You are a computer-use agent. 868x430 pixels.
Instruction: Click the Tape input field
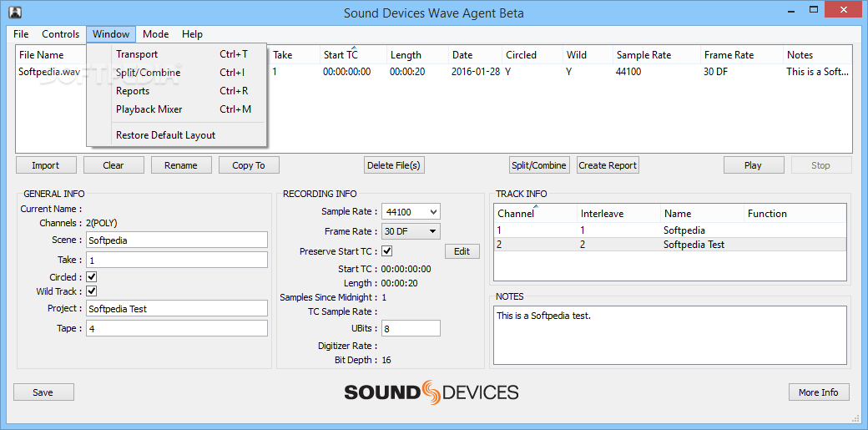click(x=177, y=328)
